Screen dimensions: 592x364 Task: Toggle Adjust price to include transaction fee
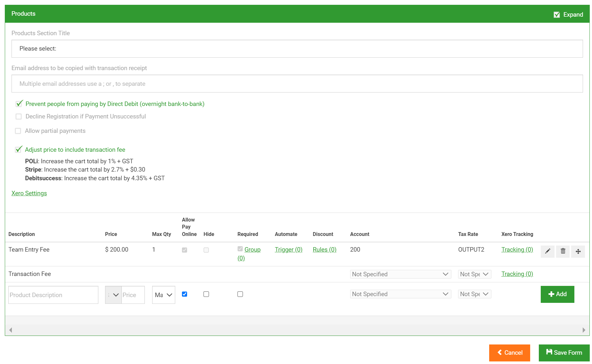[x=19, y=150]
